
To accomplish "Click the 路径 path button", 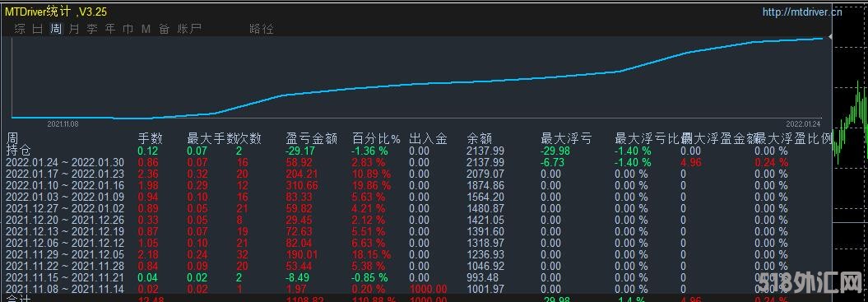I will coord(262,29).
